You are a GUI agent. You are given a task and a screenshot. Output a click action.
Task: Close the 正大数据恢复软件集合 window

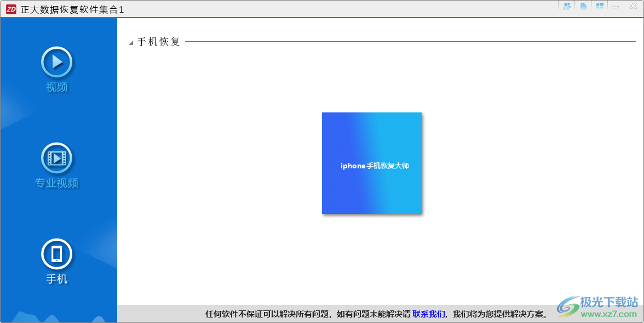633,6
